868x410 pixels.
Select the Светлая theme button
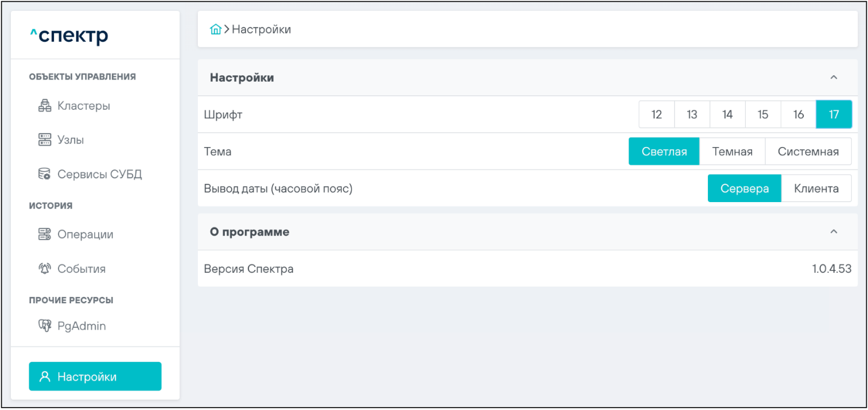click(x=664, y=152)
